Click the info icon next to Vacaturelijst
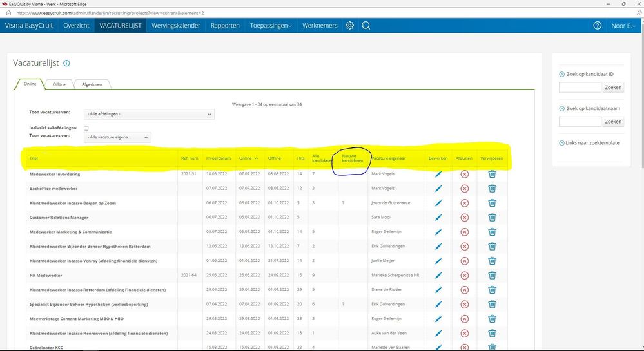Image resolution: width=644 pixels, height=351 pixels. coord(66,63)
